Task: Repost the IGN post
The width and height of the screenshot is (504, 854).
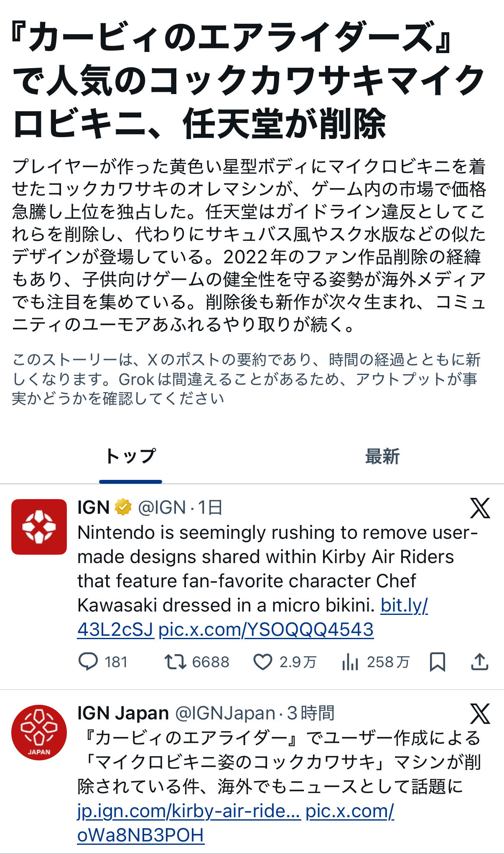Action: click(x=175, y=662)
